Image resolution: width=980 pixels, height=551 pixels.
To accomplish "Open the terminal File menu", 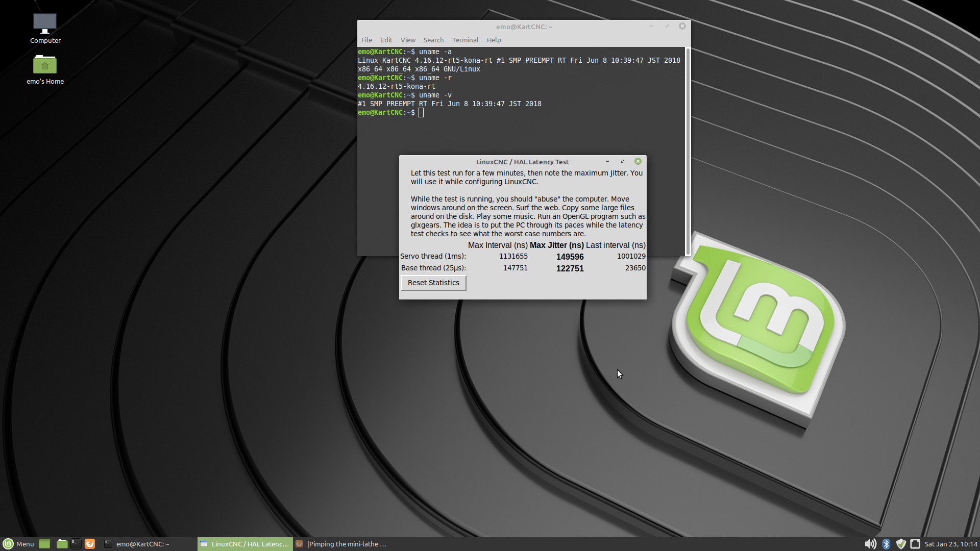I will [366, 40].
